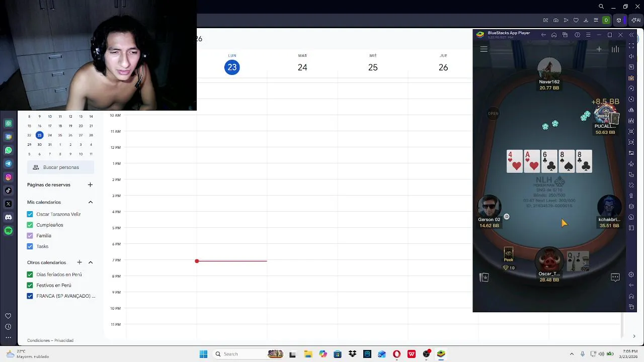Screen dimensions: 644x362
Task: Select day 30 in the mini calendar
Action: (x=39, y=144)
